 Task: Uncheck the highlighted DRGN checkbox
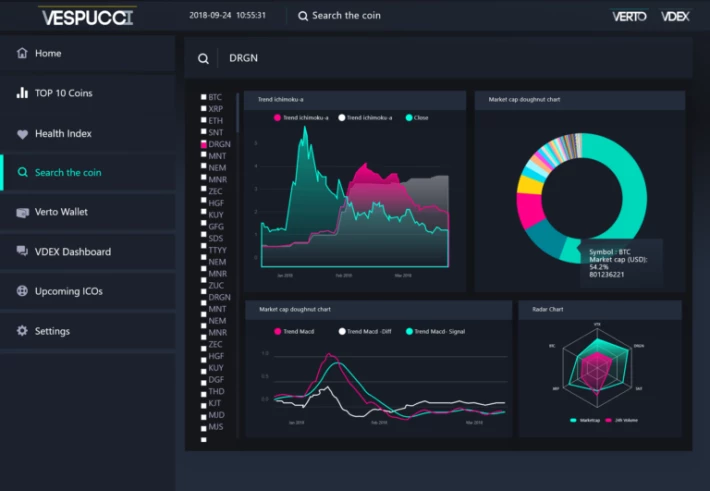(204, 144)
